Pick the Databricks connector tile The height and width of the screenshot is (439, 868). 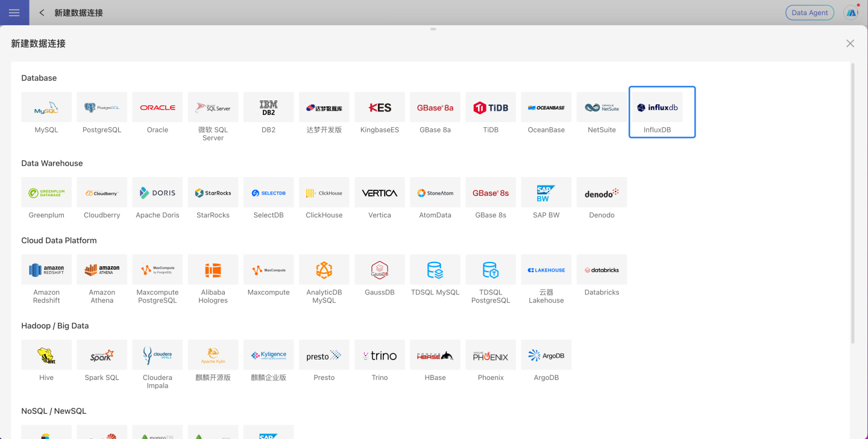[602, 270]
